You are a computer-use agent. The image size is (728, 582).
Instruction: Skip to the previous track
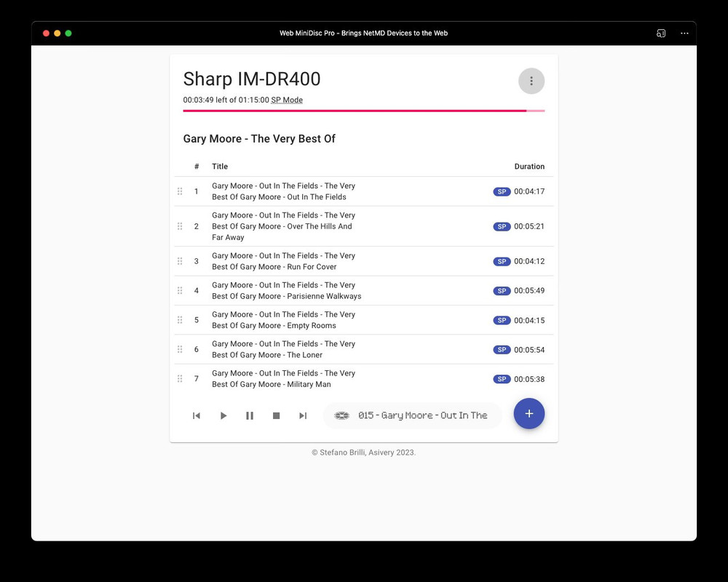[x=197, y=416]
